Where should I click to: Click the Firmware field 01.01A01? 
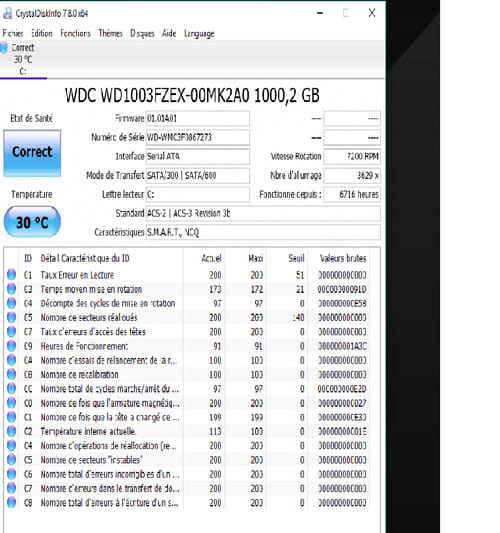(198, 119)
